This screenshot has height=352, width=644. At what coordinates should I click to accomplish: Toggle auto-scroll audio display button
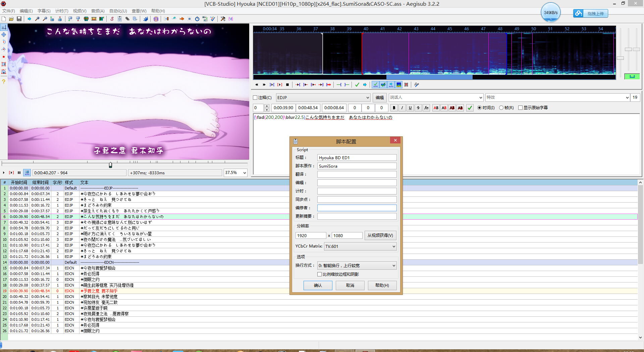click(391, 85)
